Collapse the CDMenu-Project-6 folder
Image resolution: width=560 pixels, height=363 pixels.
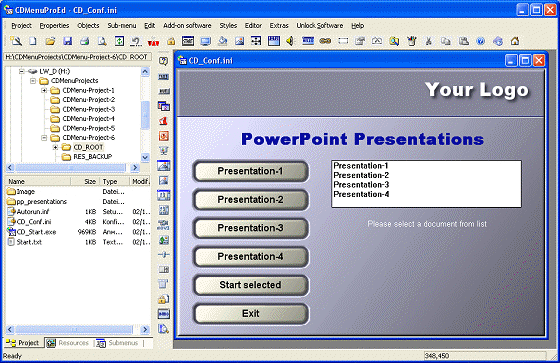pyautogui.click(x=44, y=138)
